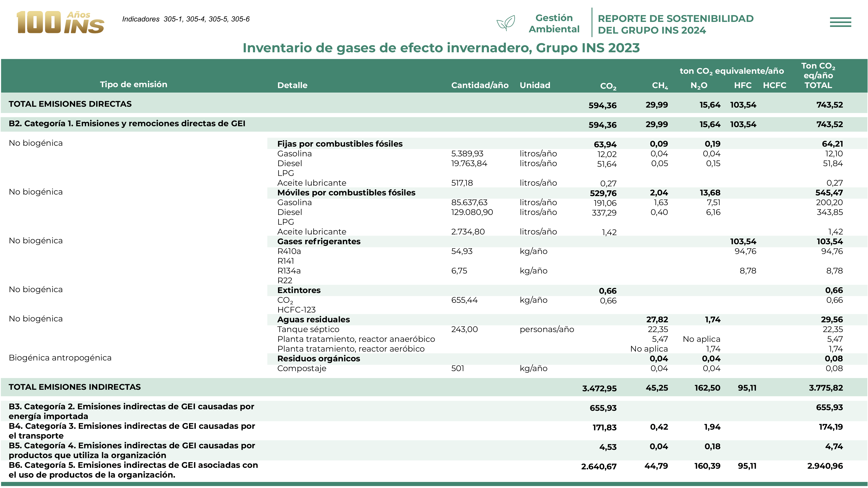The image size is (868, 488).
Task: Click the Aguas residuales subheading
Action: [x=313, y=320]
